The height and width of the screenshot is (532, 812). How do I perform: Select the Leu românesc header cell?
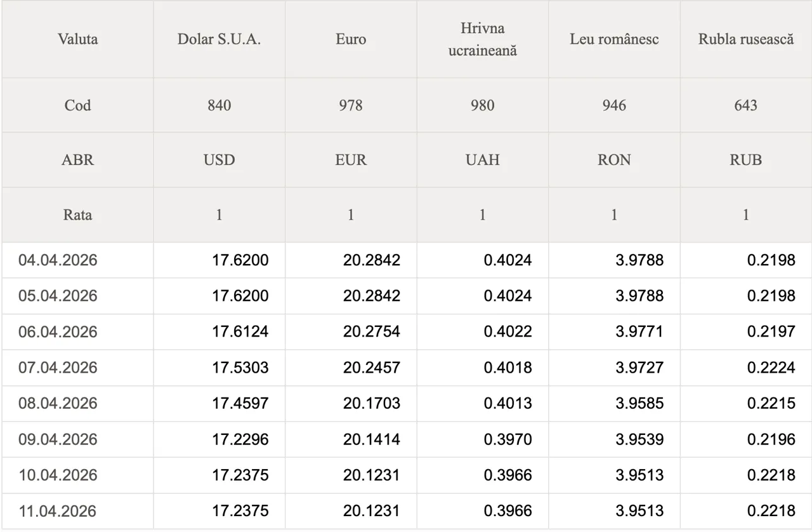pos(614,39)
